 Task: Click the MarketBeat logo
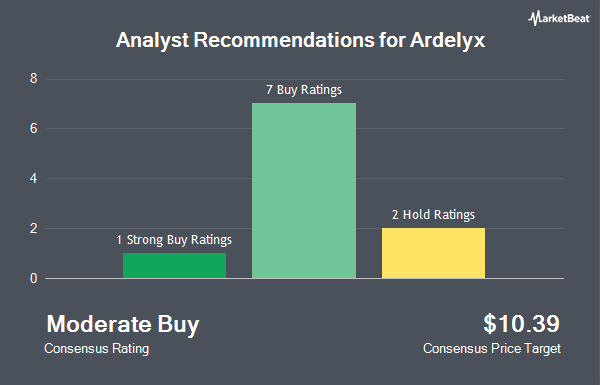[559, 18]
